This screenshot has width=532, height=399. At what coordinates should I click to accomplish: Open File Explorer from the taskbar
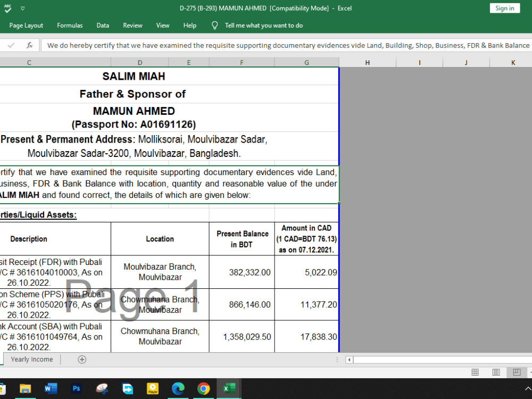(x=26, y=388)
